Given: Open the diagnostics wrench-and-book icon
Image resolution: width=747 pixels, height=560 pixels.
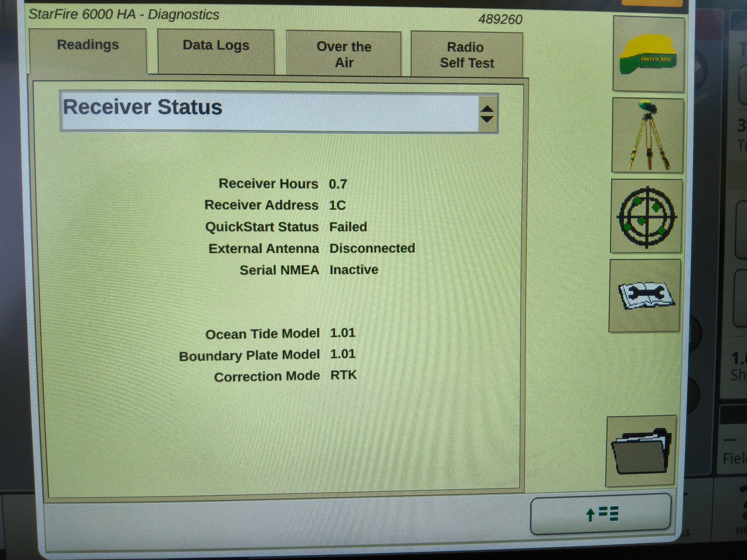Looking at the screenshot, I should [645, 296].
